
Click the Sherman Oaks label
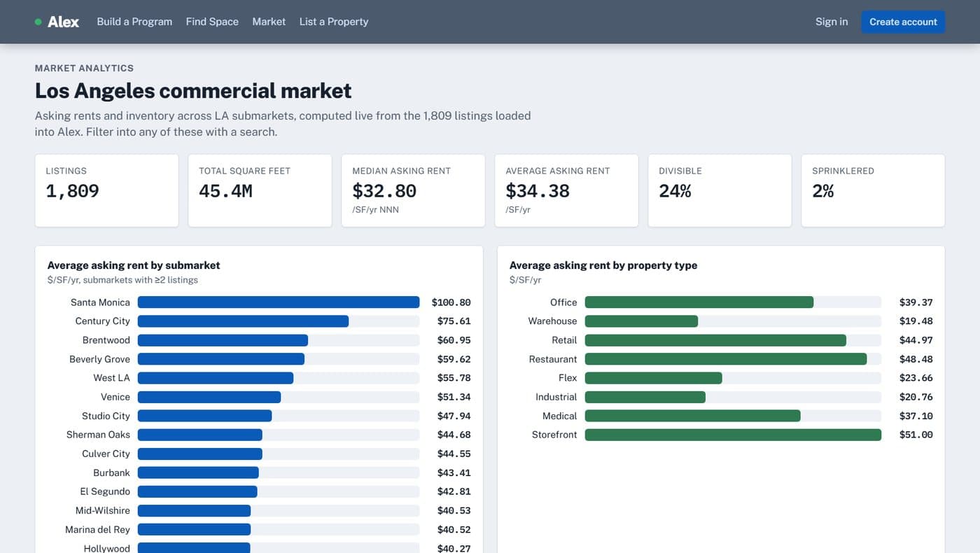(98, 435)
